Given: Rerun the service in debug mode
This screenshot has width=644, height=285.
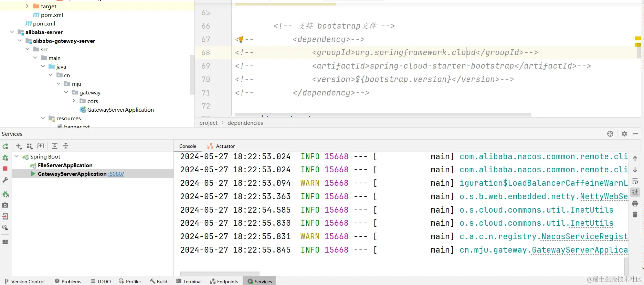Looking at the screenshot, I should pos(5,158).
